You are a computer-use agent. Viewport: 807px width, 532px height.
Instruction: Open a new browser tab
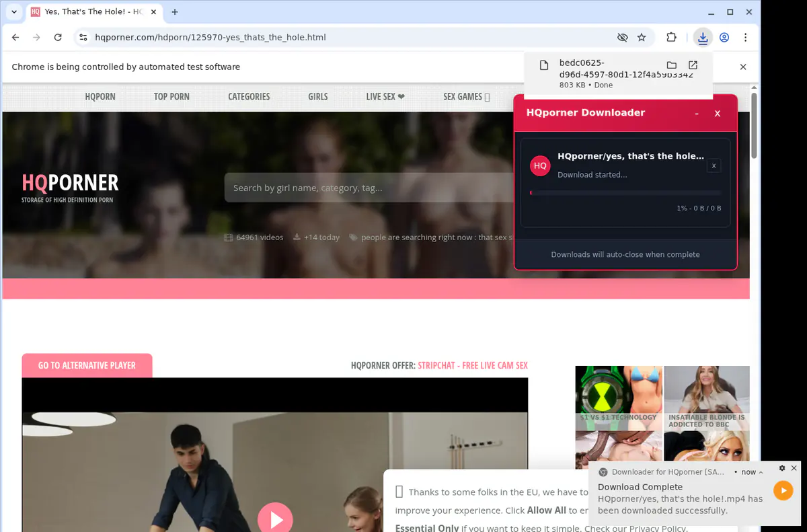pyautogui.click(x=175, y=12)
